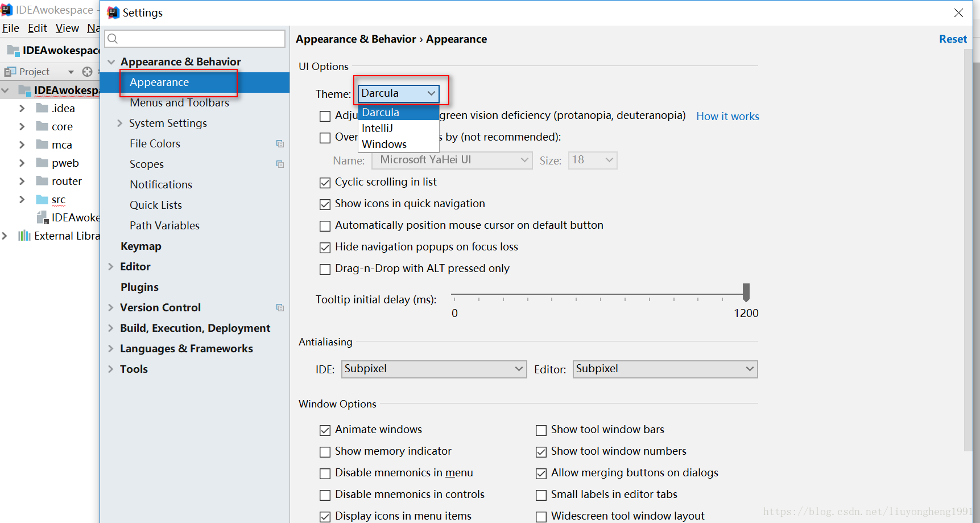Click the IntelliJ IDEA icon in Settings title
980x523 pixels.
tap(113, 13)
